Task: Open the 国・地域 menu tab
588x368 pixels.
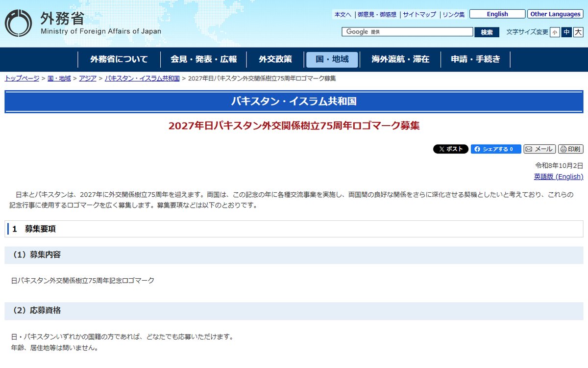Action: click(x=332, y=59)
